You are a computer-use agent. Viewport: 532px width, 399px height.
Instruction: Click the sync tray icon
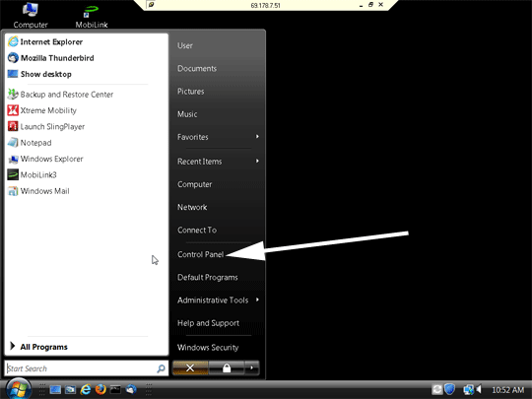437,389
